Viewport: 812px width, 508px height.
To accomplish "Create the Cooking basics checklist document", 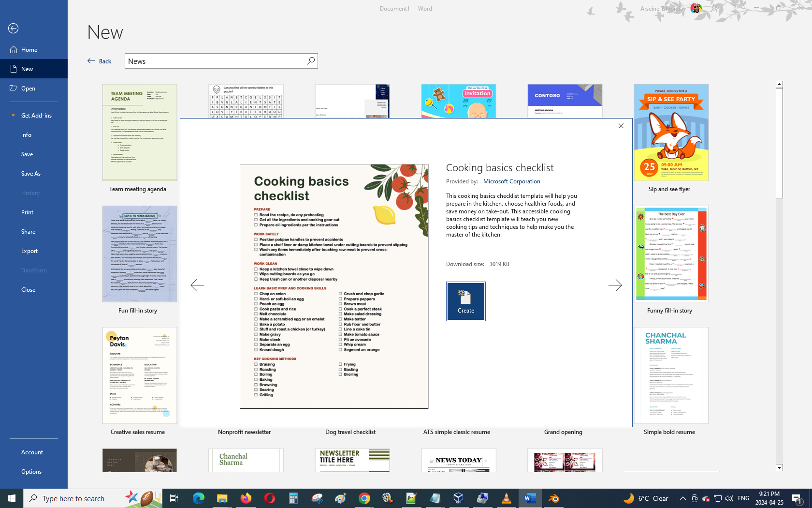I will 465,301.
